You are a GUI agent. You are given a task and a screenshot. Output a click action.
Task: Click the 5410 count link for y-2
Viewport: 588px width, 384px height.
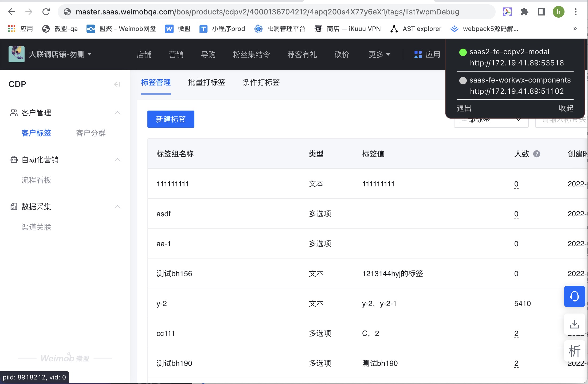click(522, 304)
